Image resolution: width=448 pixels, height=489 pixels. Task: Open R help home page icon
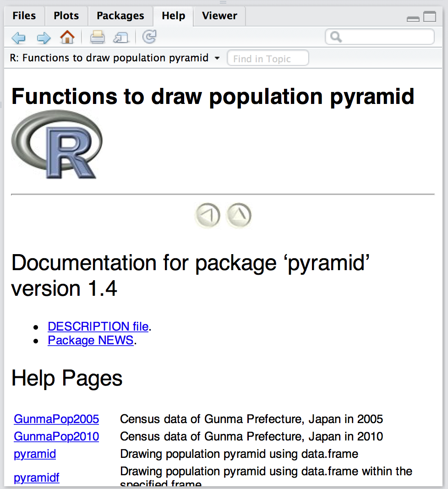[67, 38]
